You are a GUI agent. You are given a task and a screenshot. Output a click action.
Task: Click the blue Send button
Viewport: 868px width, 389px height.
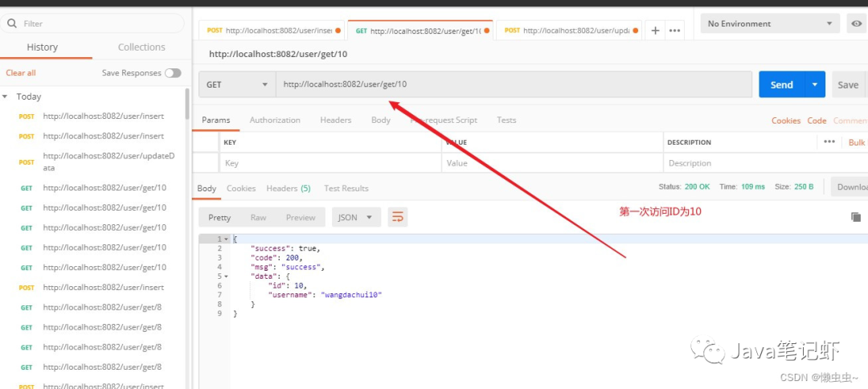(782, 84)
